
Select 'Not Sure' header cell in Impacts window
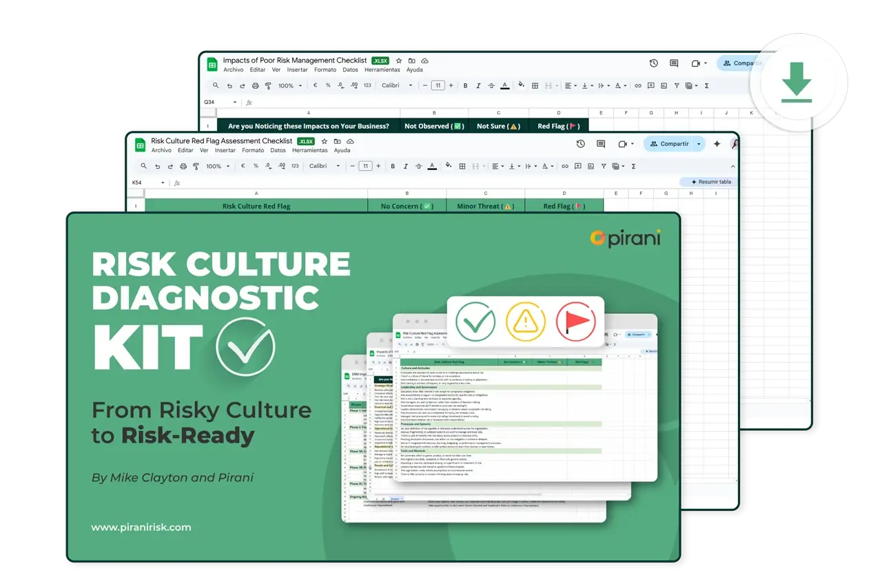[x=498, y=126]
